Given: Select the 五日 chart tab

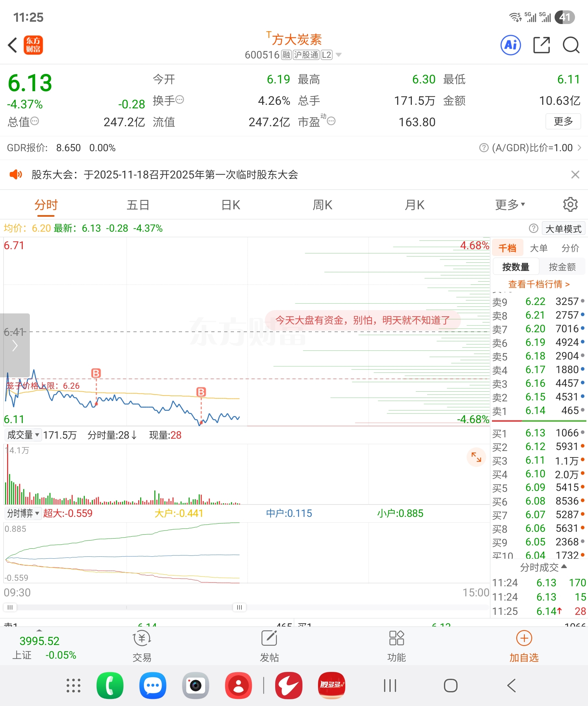Looking at the screenshot, I should click(x=138, y=205).
